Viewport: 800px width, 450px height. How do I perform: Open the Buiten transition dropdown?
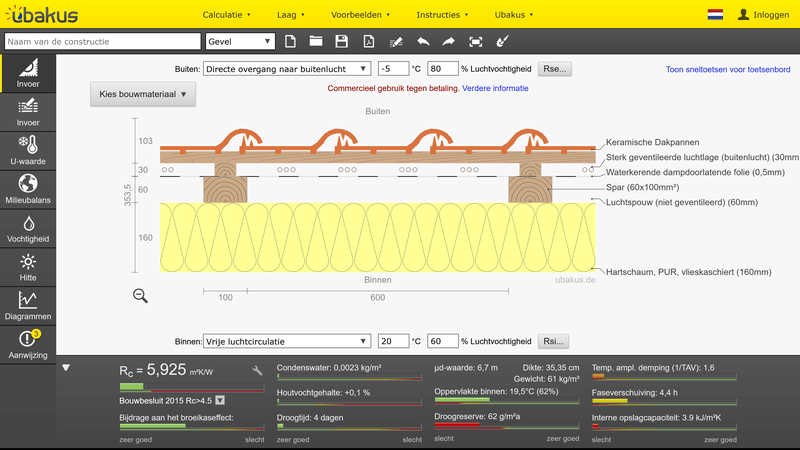coord(286,69)
